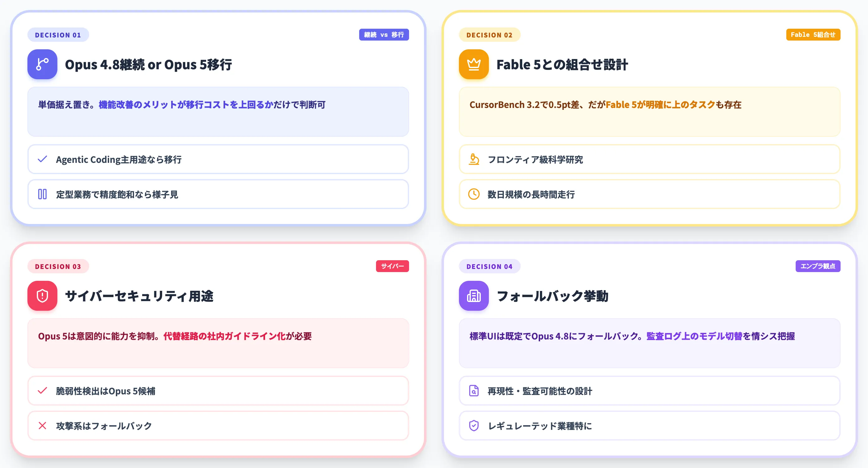Viewport: 868px width, 468px height.
Task: Click the DECISION 03 label pill
Action: pyautogui.click(x=58, y=266)
